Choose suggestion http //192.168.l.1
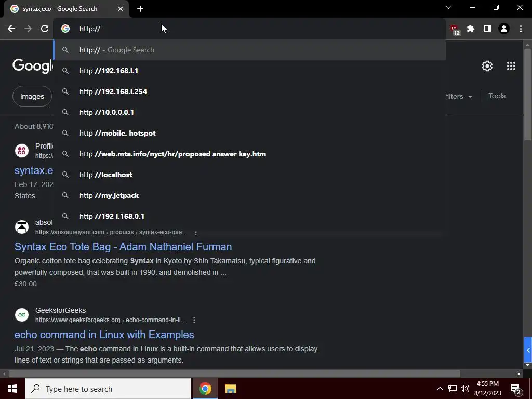 point(249,71)
